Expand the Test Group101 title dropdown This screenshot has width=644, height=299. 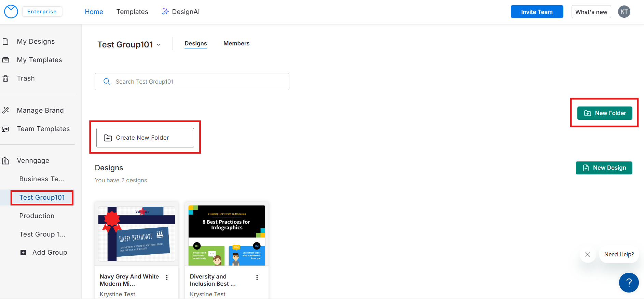[159, 45]
